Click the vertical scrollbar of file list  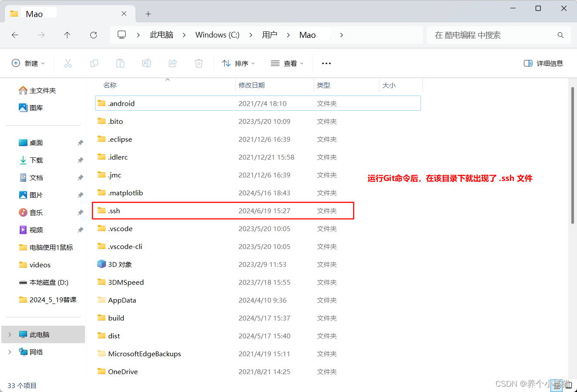573,155
